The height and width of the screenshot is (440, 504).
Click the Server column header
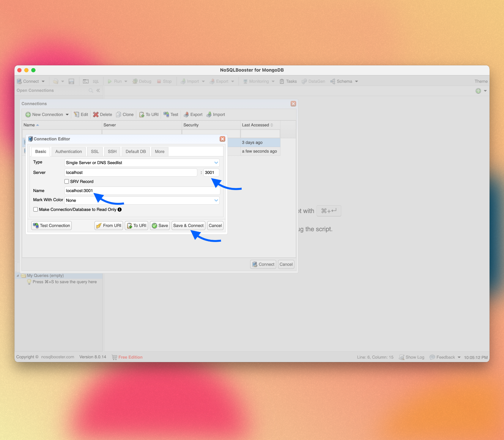click(142, 125)
